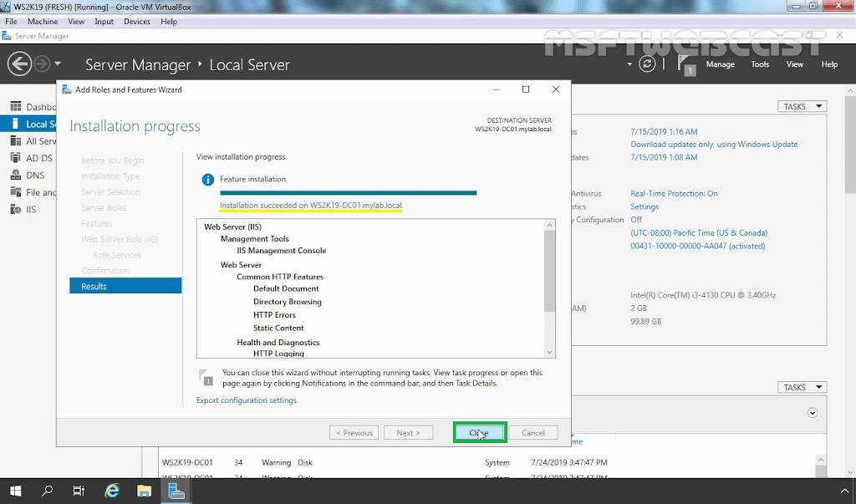Click the features list scroll up arrow

click(550, 225)
